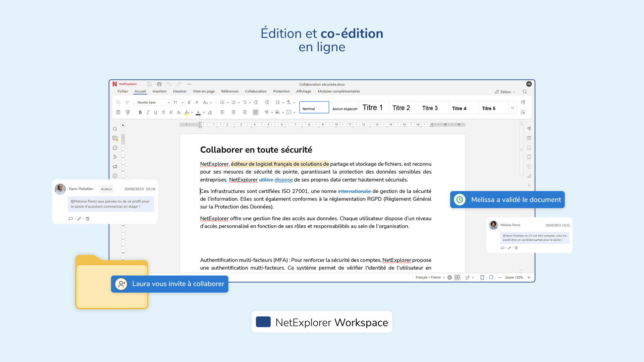Enable underline formatting
Image resolution: width=644 pixels, height=362 pixels.
tap(156, 112)
